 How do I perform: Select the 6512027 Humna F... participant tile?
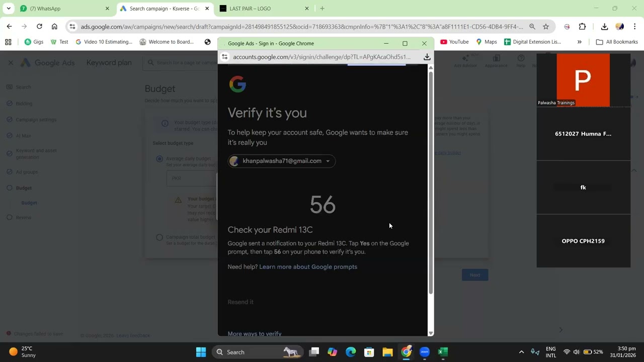[583, 134]
